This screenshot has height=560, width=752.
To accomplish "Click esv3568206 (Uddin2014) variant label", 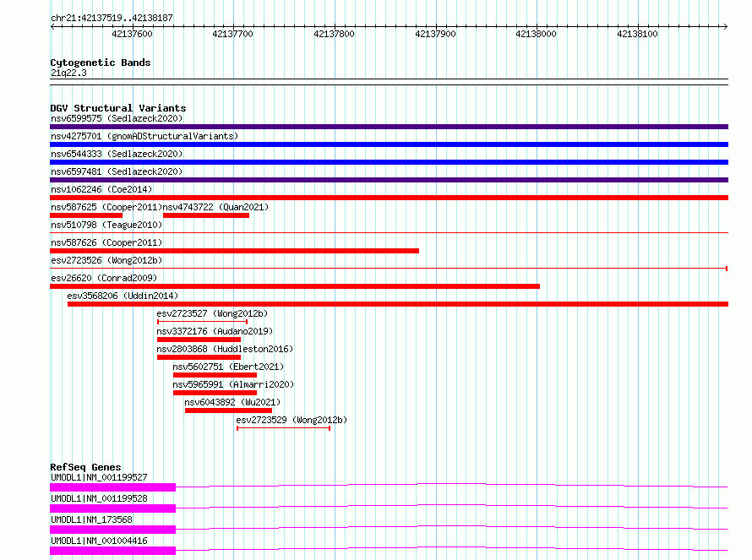I will coord(123,296).
